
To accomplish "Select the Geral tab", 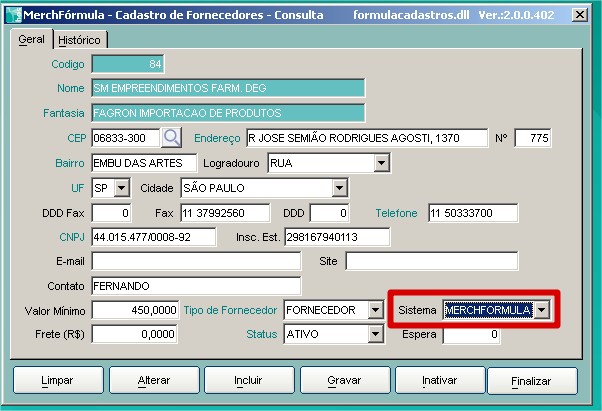I will pyautogui.click(x=32, y=40).
